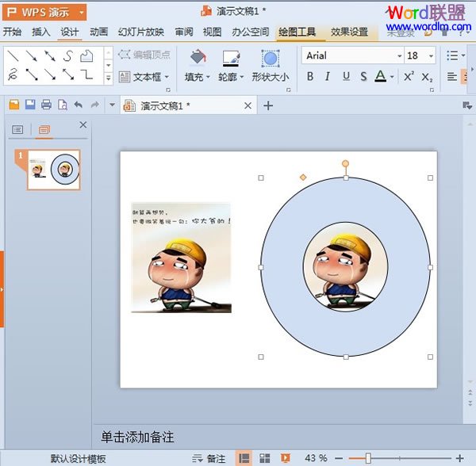The height and width of the screenshot is (466, 476).
Task: Click the subscript icon
Action: pos(427,77)
